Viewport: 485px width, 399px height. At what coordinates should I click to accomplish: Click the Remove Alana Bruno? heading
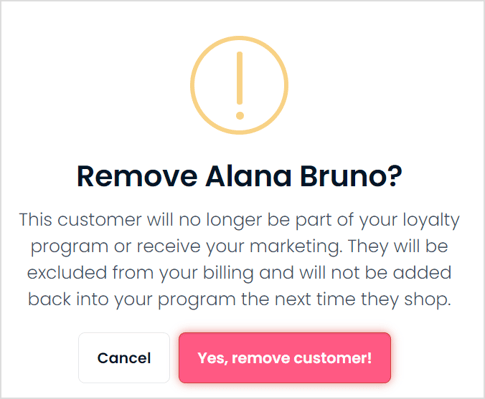240,176
